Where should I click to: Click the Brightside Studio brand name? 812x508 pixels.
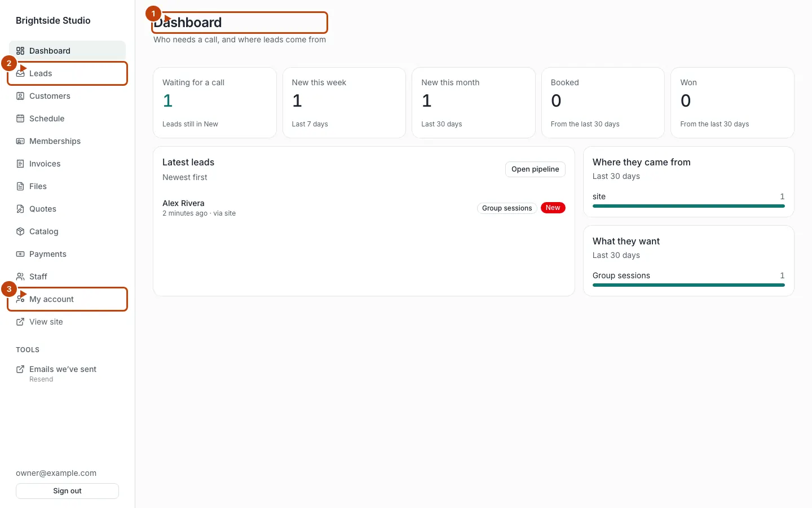(53, 21)
